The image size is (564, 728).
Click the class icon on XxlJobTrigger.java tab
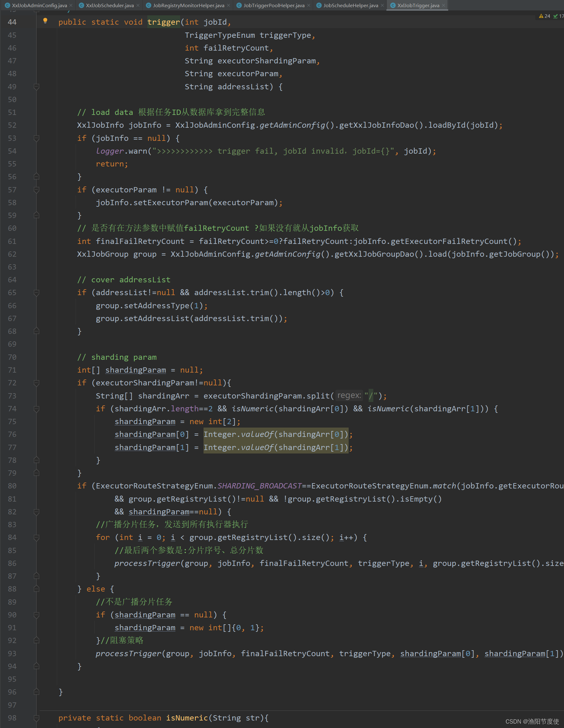pos(393,5)
